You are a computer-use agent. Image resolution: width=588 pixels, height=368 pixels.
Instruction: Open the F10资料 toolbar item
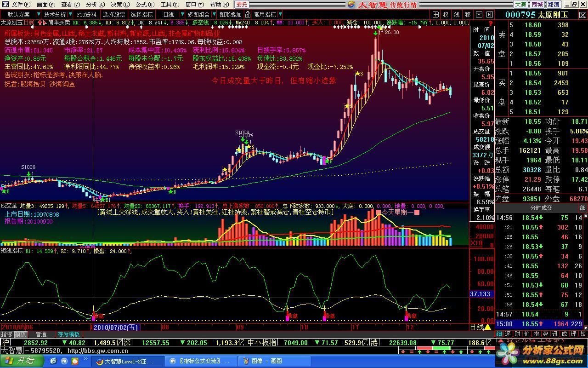click(x=86, y=15)
